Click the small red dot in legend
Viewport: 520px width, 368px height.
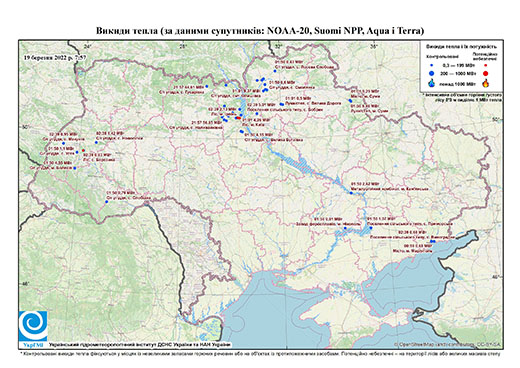[485, 66]
